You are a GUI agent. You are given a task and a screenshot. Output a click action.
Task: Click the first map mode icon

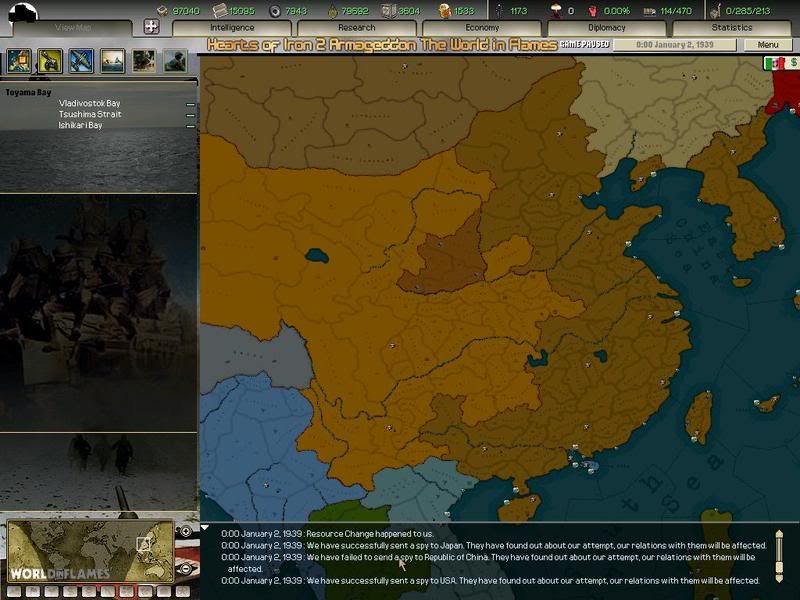pyautogui.click(x=19, y=62)
